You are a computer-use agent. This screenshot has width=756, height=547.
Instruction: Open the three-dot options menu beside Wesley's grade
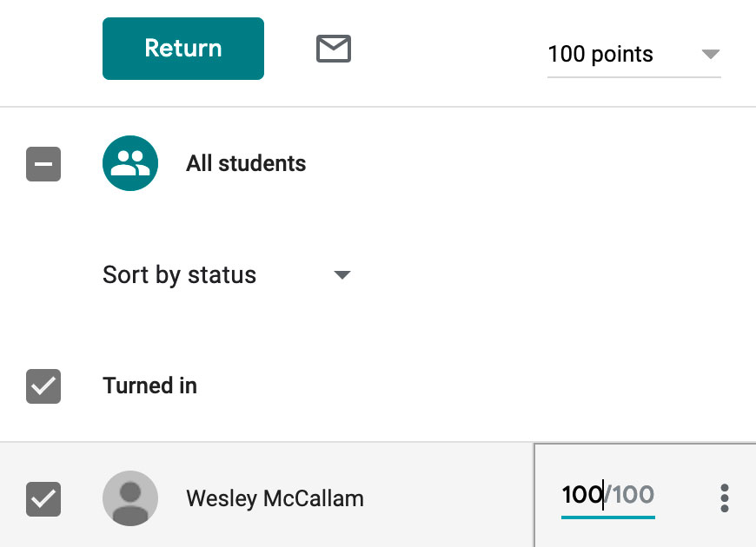(724, 497)
